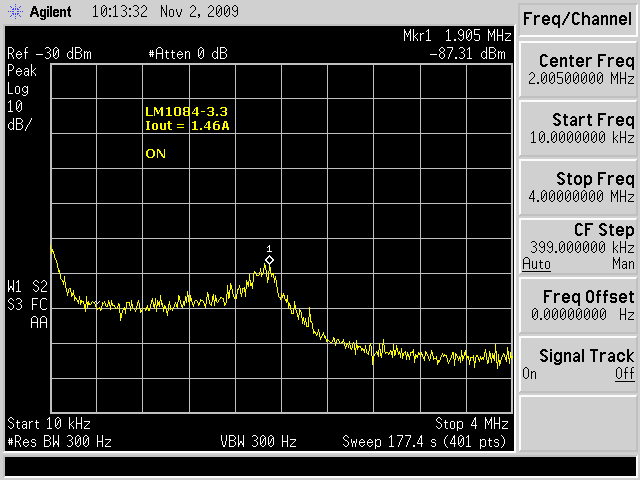This screenshot has width=640, height=480.
Task: Select the Freq Offset softkey
Action: [578, 306]
